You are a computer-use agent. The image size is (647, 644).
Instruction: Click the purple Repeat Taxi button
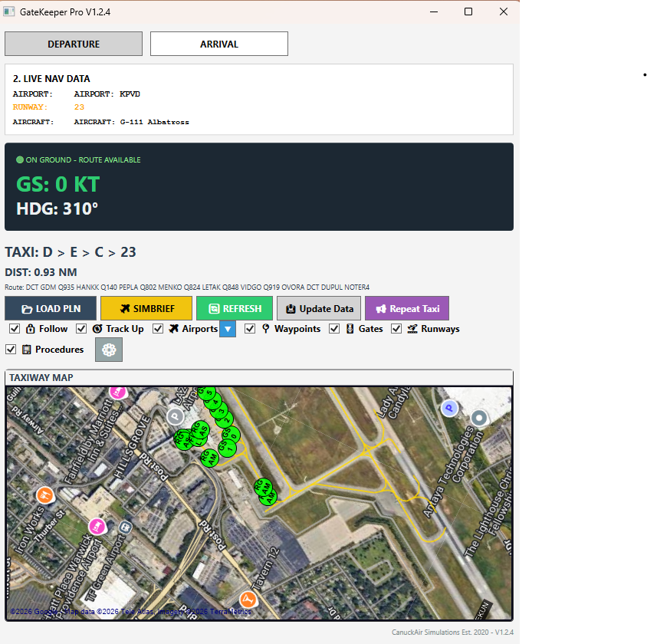[407, 308]
